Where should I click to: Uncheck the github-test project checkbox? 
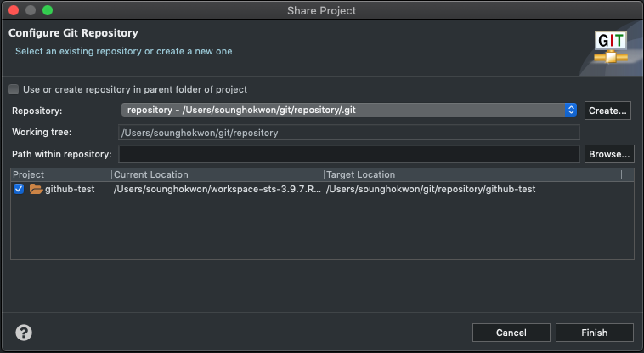point(19,189)
